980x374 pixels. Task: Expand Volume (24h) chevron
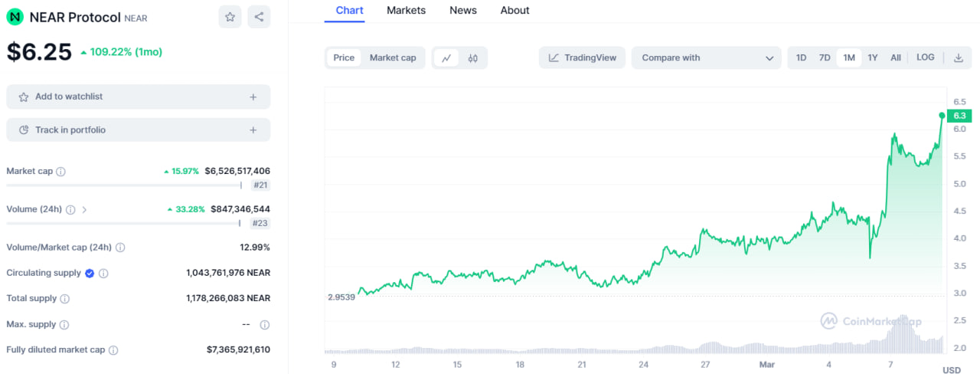coord(84,209)
